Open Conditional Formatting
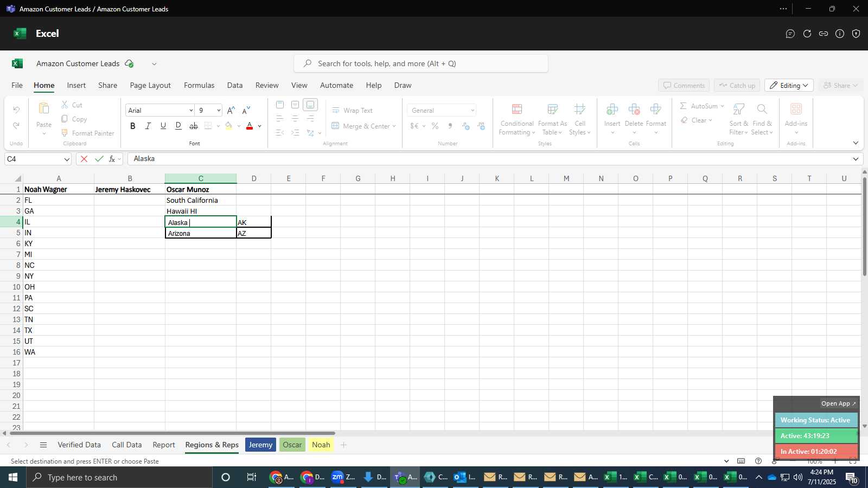This screenshot has width=868, height=488. [517, 120]
